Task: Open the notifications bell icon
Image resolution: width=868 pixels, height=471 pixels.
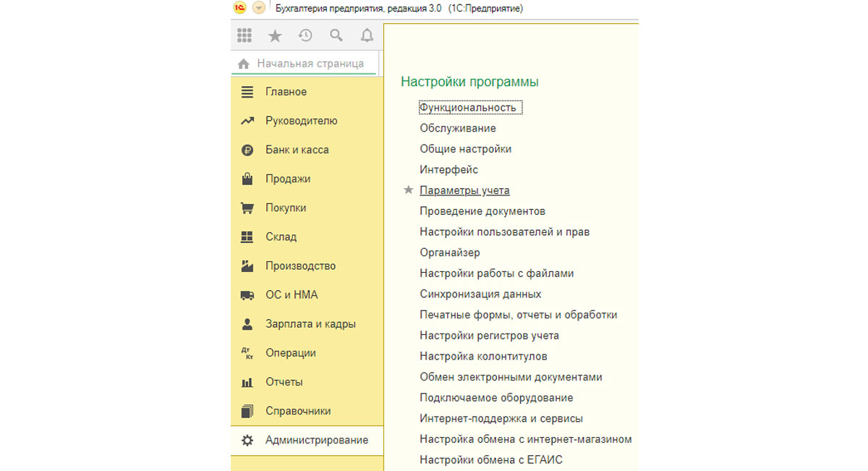Action: click(x=367, y=35)
